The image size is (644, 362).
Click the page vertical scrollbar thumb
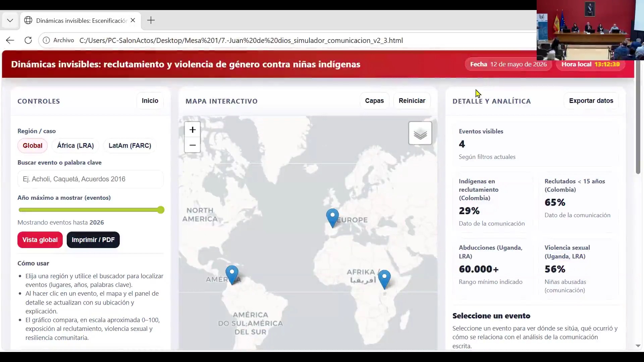pos(638,117)
